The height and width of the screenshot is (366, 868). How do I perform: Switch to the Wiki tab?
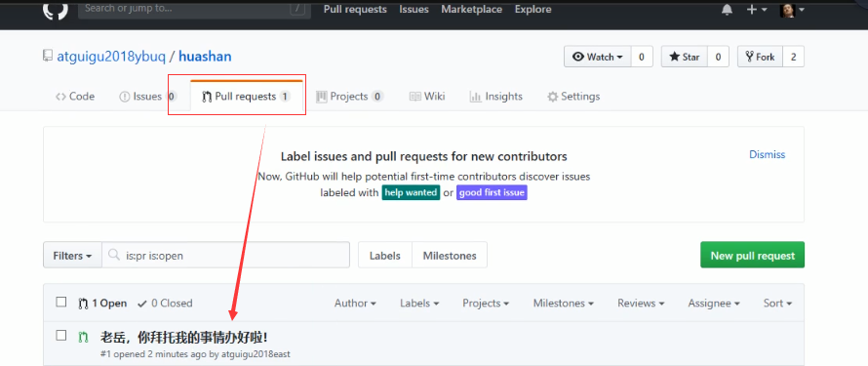coord(427,97)
